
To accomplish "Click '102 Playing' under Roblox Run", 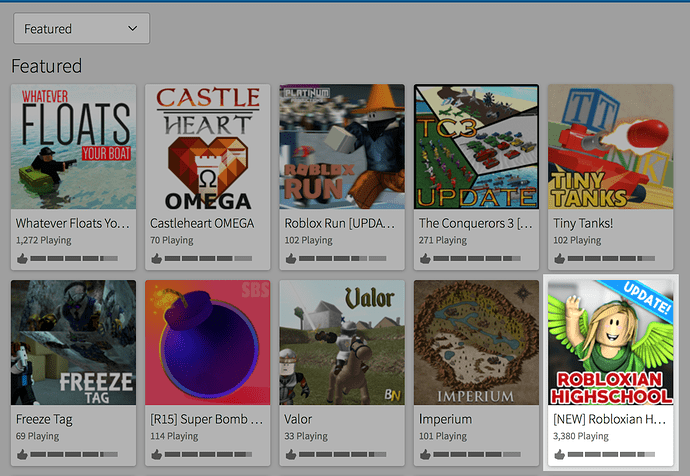I will tap(308, 241).
